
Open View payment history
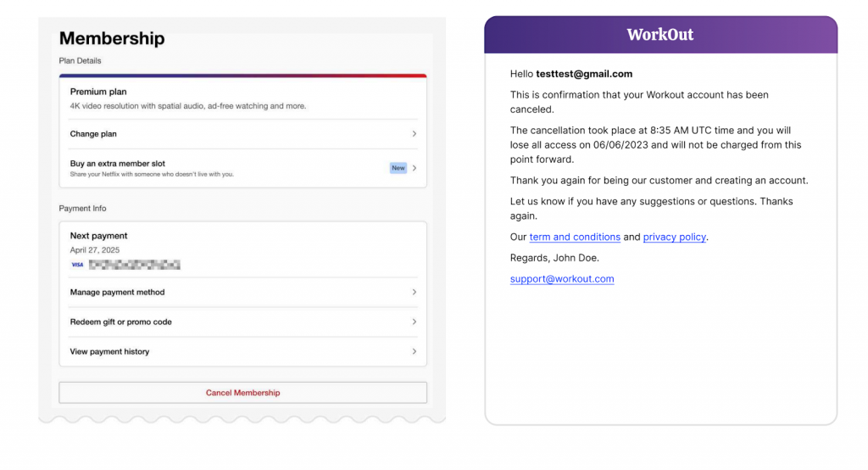click(109, 351)
